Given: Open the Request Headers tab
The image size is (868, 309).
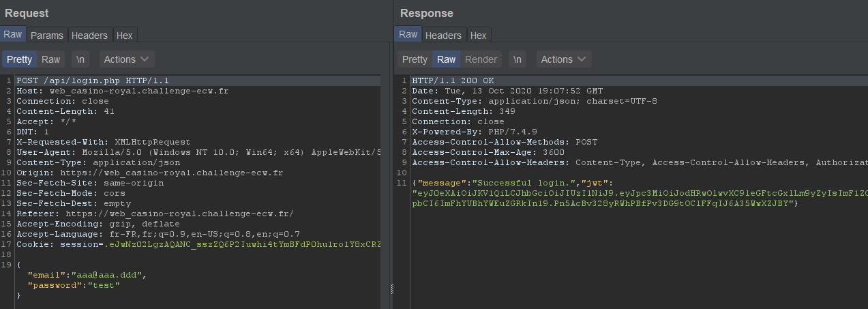Looking at the screenshot, I should coord(89,35).
